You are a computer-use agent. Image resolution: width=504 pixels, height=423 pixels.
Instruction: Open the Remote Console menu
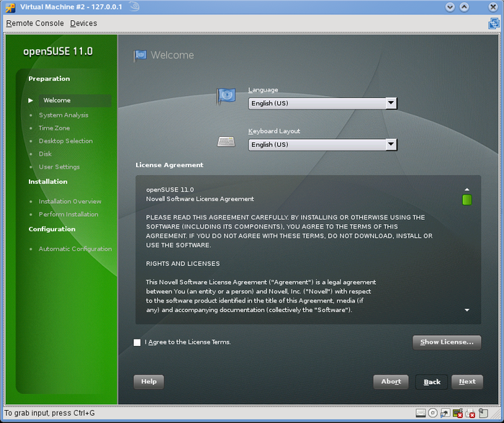click(35, 24)
